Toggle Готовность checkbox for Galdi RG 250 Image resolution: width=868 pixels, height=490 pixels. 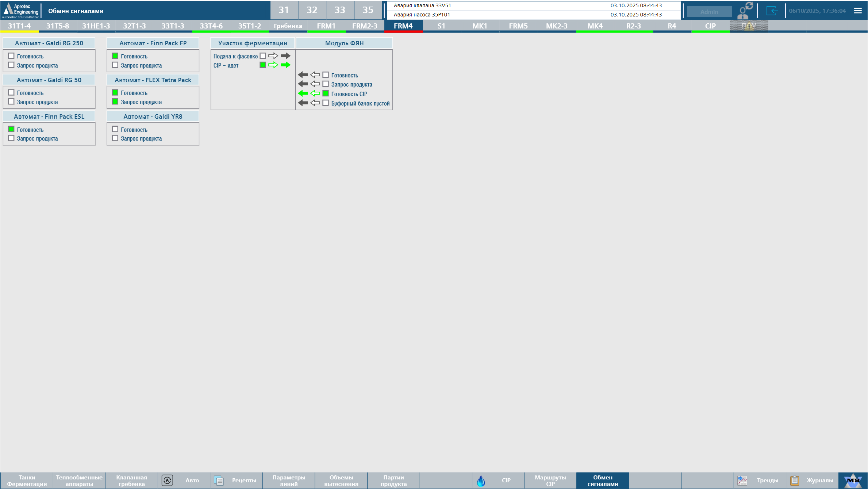(x=11, y=56)
